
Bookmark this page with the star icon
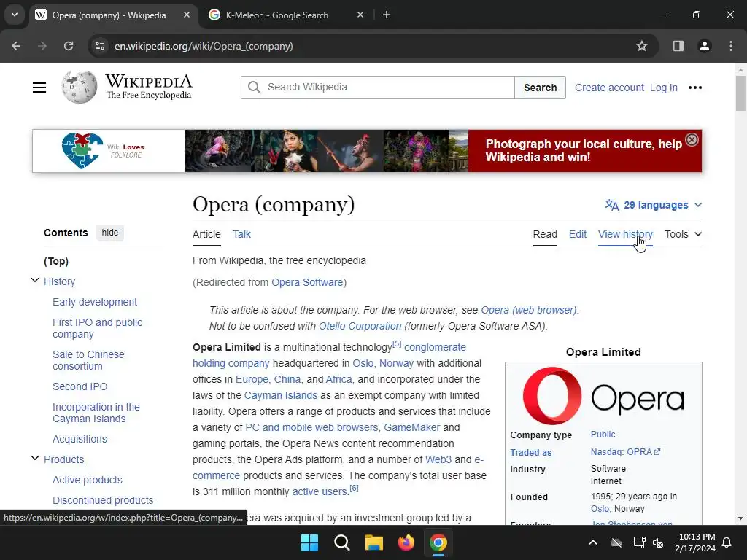642,46
